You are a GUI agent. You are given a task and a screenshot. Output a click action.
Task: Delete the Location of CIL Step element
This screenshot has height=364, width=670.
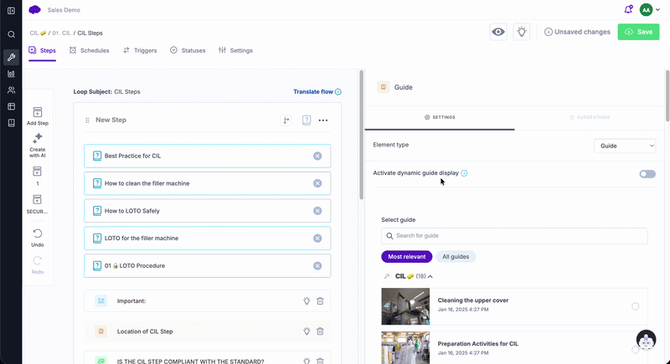tap(320, 331)
